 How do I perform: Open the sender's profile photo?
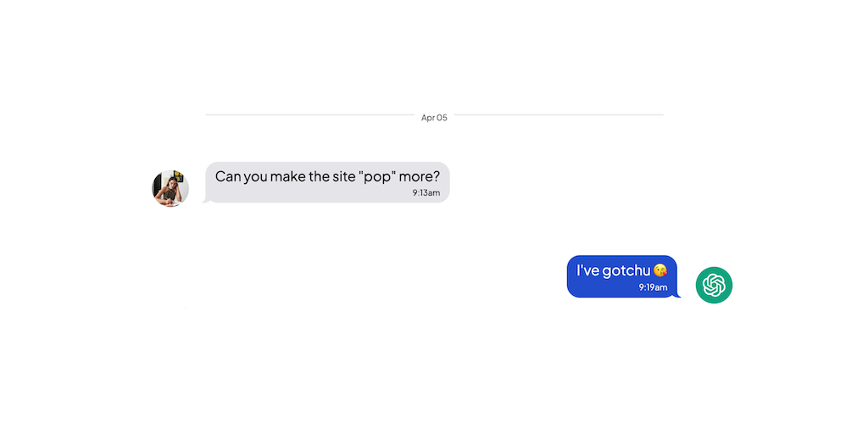point(170,188)
